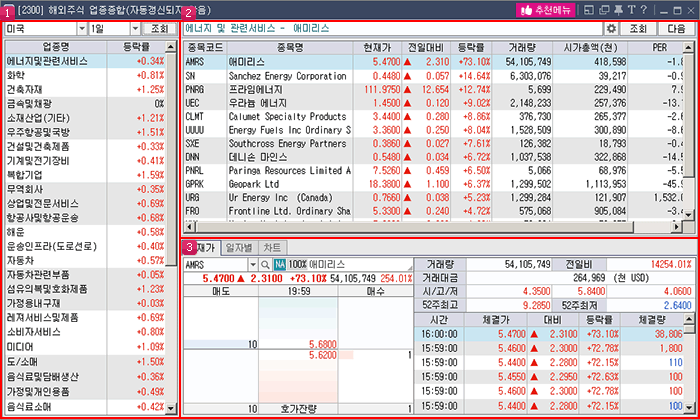The height and width of the screenshot is (420, 700).
Task: Select the 현재가 tab
Action: pos(202,248)
